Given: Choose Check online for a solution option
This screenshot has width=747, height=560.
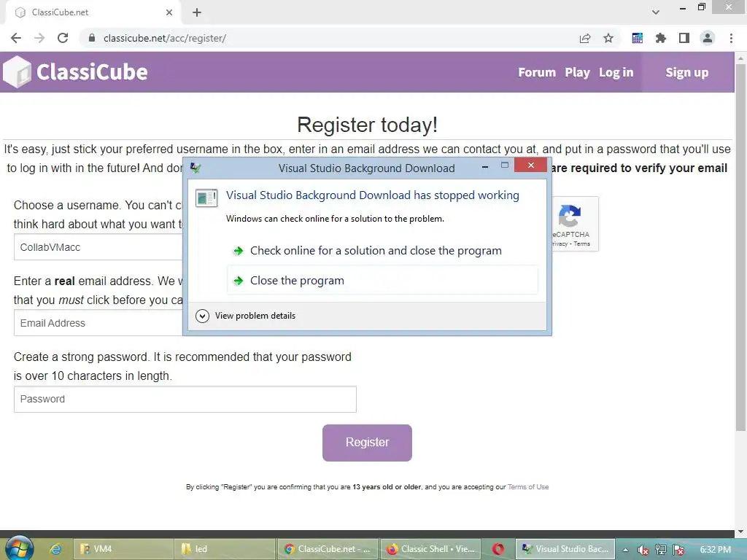Looking at the screenshot, I should tap(382, 251).
